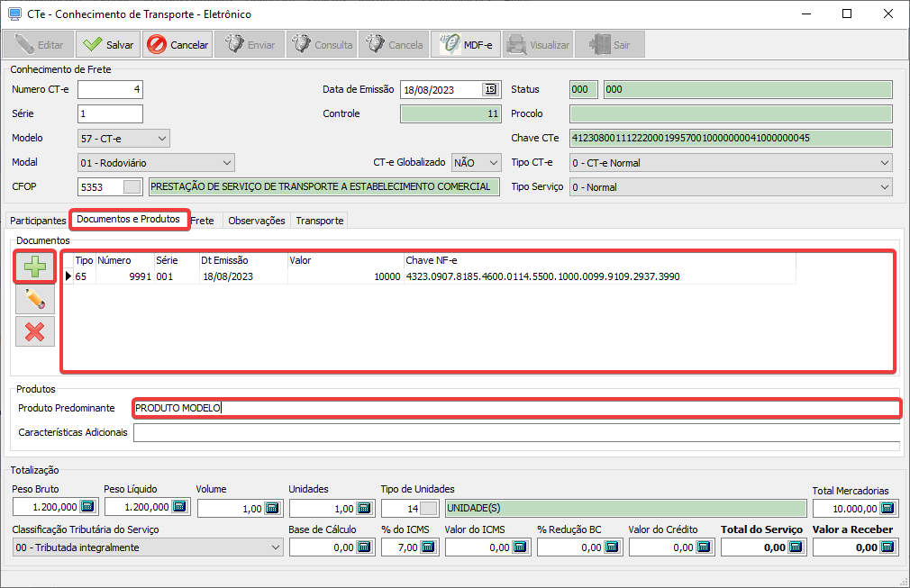Open the MDF-e function

tap(466, 45)
